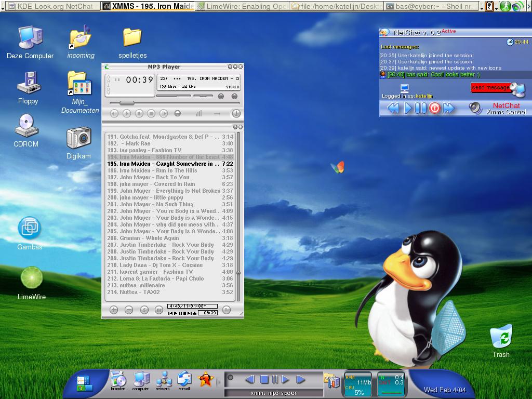Click the playlist select (S) button
The width and height of the screenshot is (532, 399).
point(144,310)
